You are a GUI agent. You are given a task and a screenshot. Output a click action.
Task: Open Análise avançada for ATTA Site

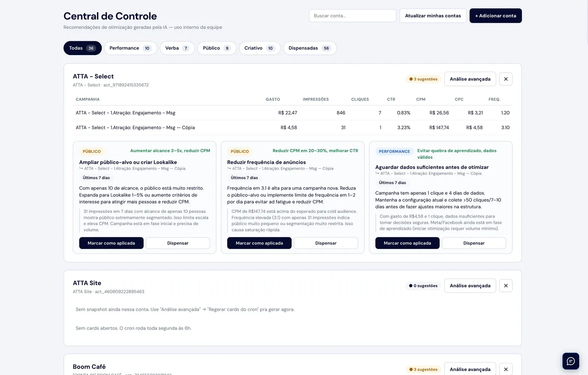point(470,286)
